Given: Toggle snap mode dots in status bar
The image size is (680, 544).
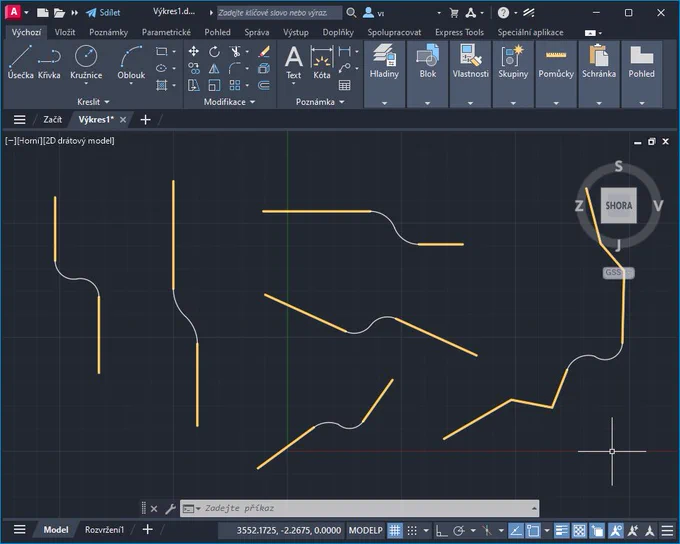Looking at the screenshot, I should [x=412, y=530].
